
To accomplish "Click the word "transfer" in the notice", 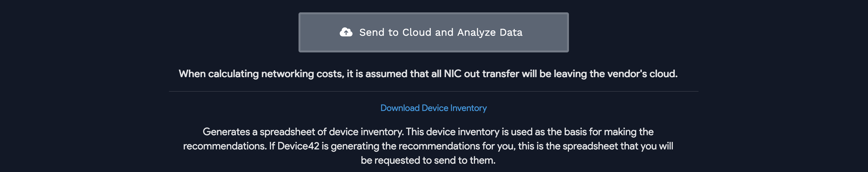I will (x=500, y=74).
